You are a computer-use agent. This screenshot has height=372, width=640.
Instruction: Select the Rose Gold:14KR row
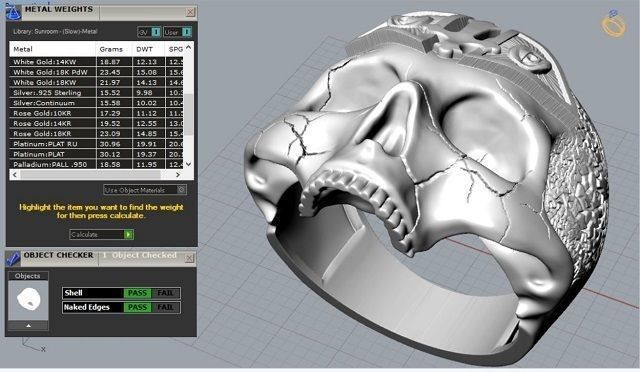pos(96,123)
